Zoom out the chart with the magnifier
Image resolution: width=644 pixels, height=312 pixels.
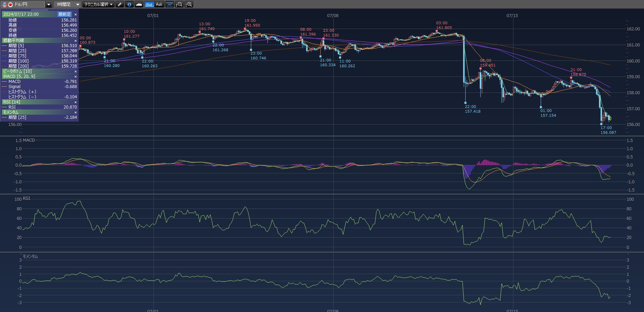(x=179, y=4)
